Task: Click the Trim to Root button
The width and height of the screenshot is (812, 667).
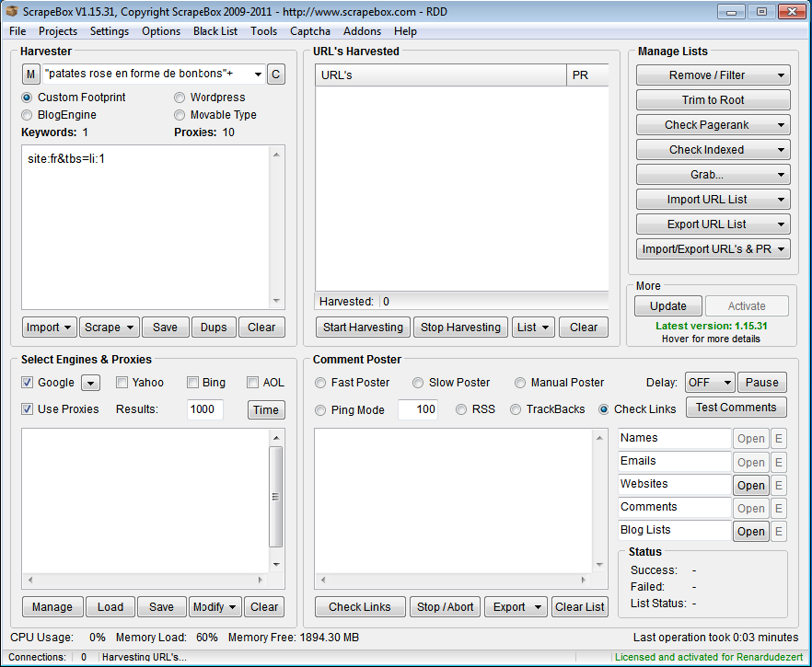Action: 713,100
